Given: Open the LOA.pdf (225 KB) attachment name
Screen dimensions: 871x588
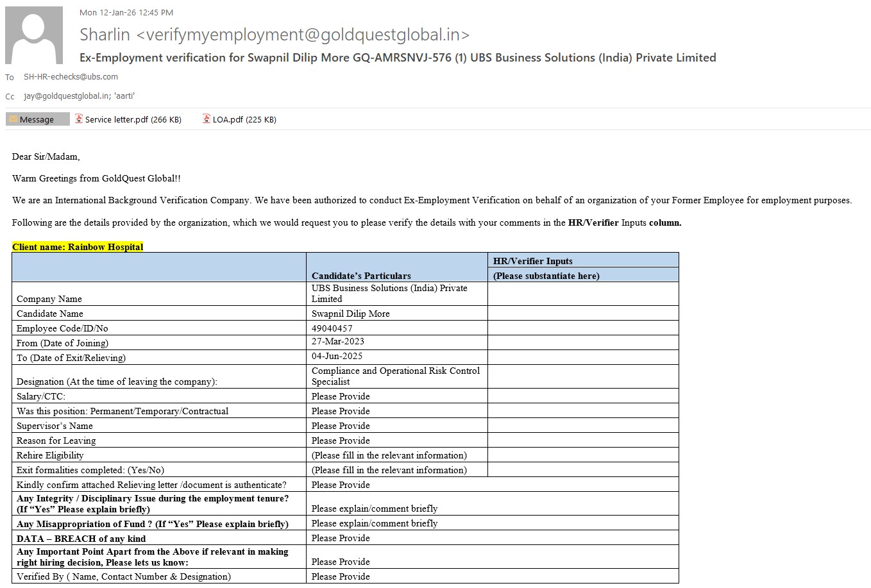Looking at the screenshot, I should pos(244,119).
